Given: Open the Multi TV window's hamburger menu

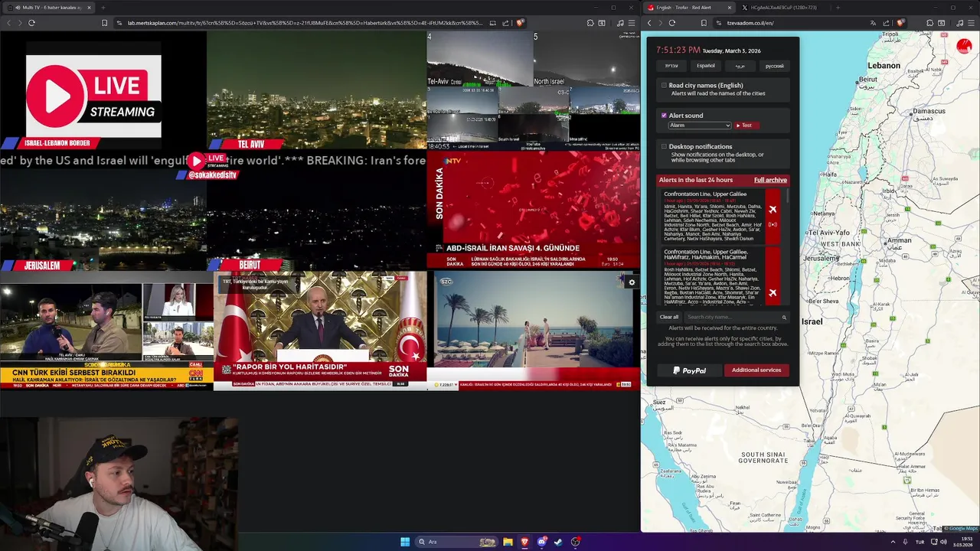Looking at the screenshot, I should coord(631,23).
